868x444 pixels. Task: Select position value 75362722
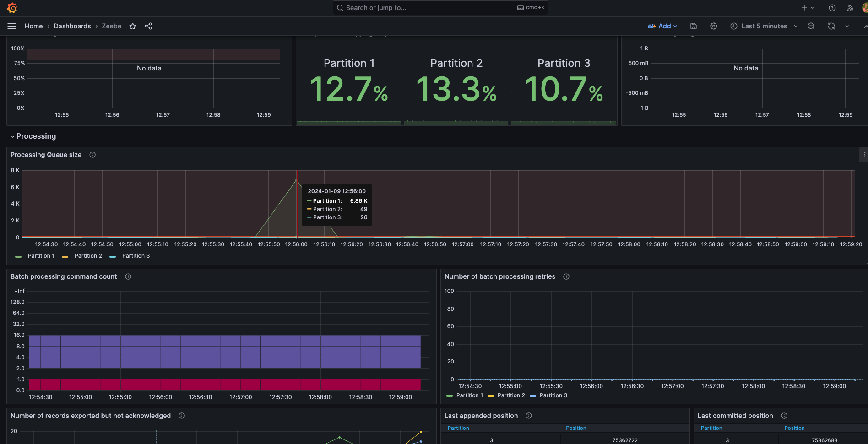625,440
